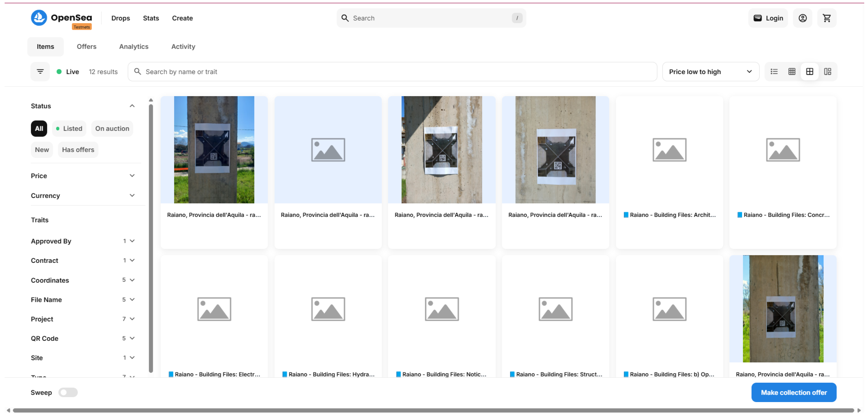
Task: Select the large grid view icon
Action: 809,71
